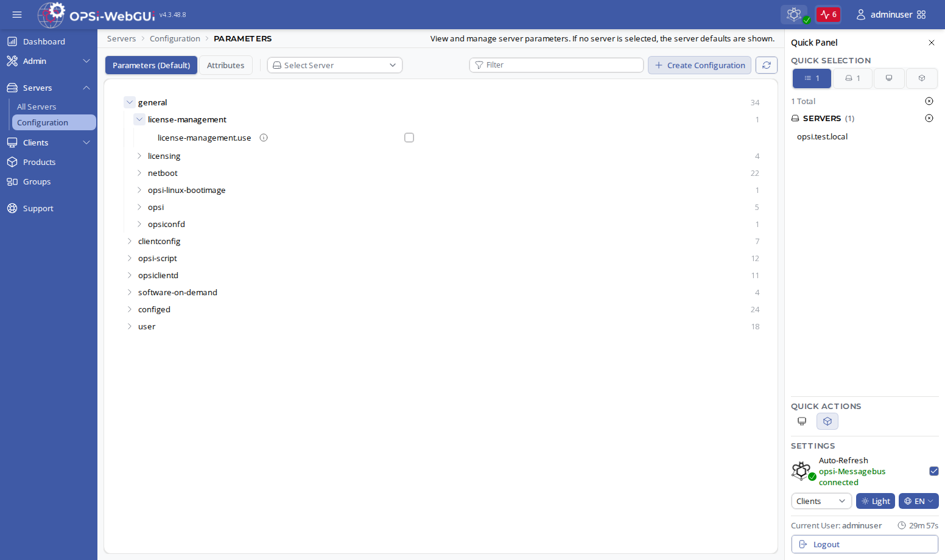The height and width of the screenshot is (560, 945).
Task: Select the clients quick selection tab
Action: point(889,79)
